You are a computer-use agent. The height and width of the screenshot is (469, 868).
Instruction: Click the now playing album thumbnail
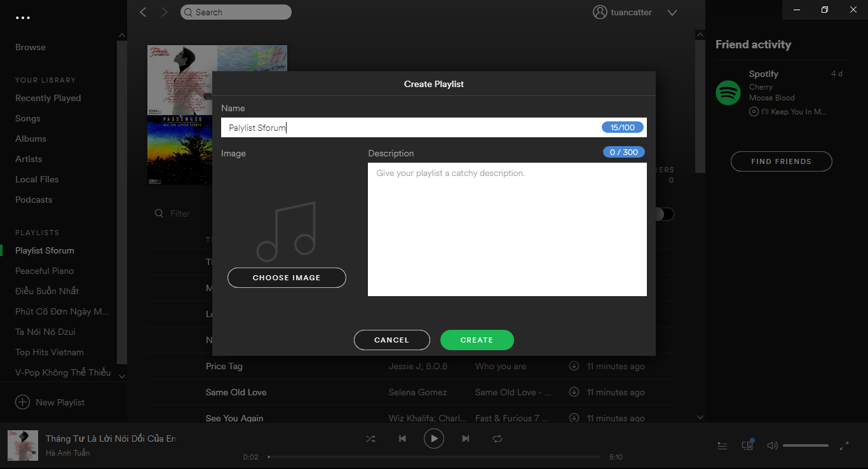coord(23,445)
